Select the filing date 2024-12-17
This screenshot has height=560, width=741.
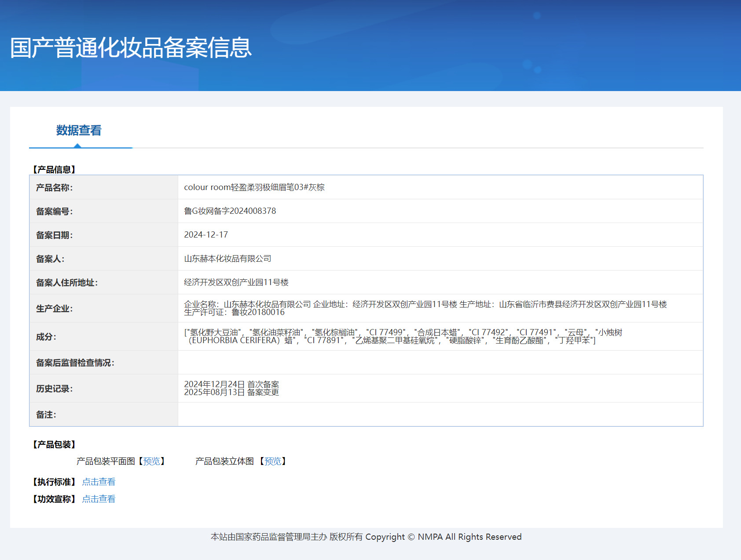206,235
